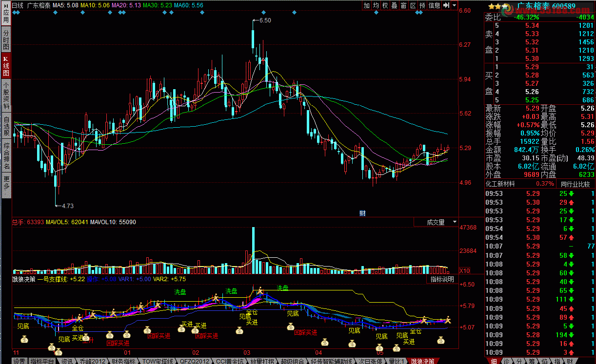
Task: Click the 同行业比较 button
Action: [575, 184]
